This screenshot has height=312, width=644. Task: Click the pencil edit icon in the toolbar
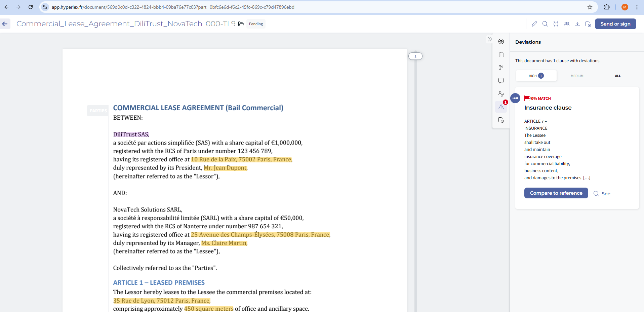coord(534,24)
